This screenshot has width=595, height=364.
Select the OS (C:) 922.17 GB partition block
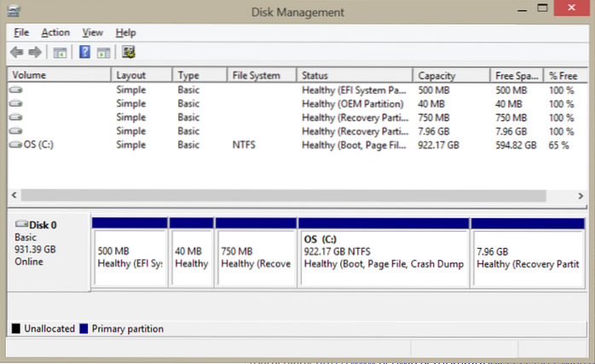point(384,257)
